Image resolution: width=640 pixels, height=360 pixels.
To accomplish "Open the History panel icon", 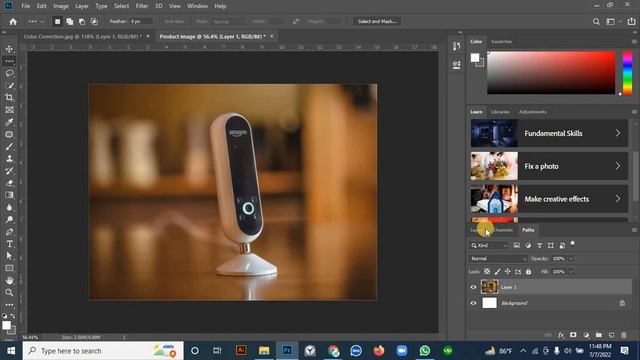I will click(456, 46).
